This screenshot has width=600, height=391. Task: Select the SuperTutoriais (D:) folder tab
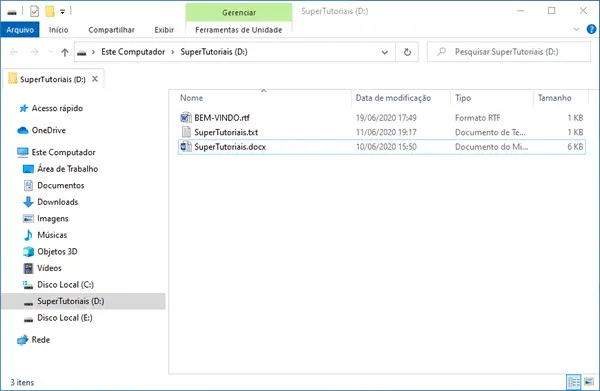pos(53,79)
